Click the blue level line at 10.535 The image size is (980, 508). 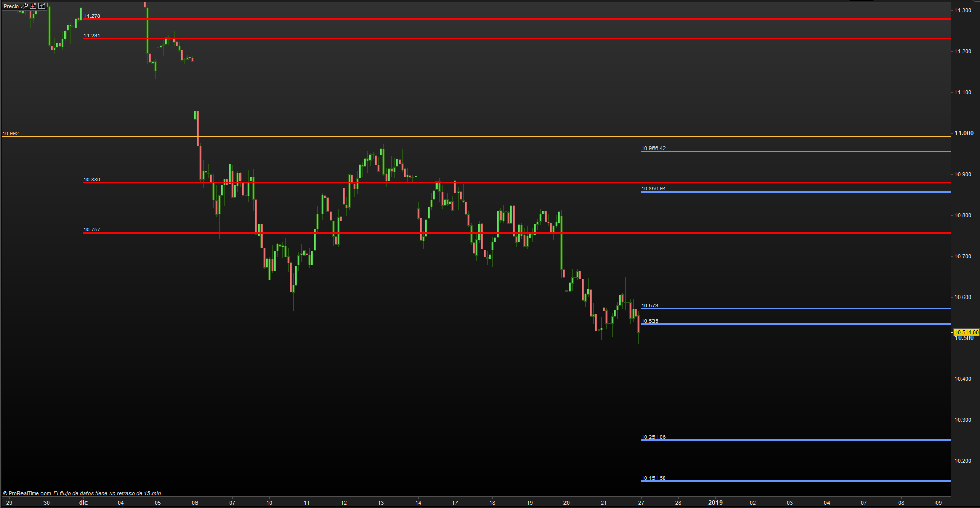[793, 324]
